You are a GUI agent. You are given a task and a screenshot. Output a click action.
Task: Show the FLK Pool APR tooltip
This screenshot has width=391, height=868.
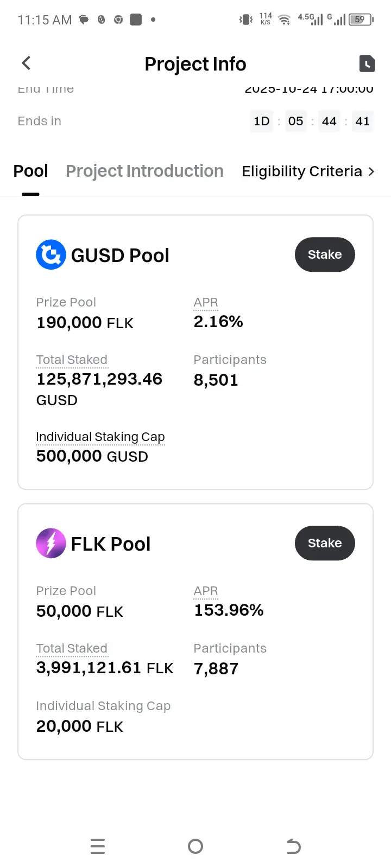point(206,591)
